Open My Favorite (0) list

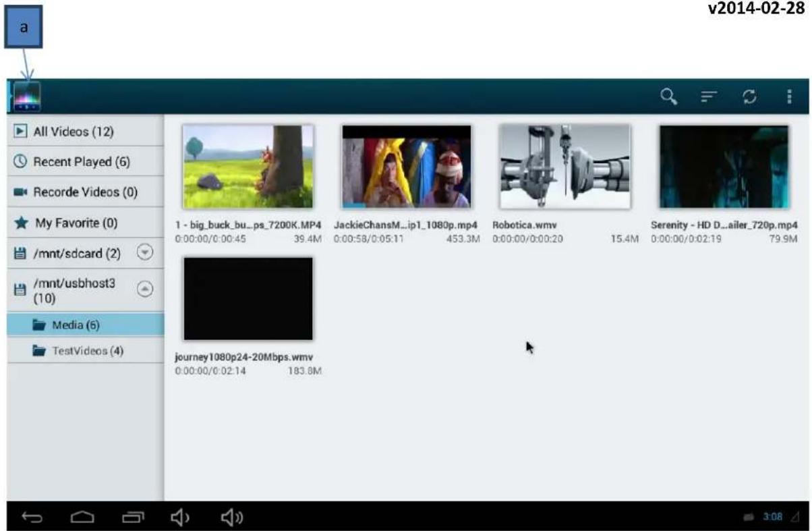tap(86, 222)
